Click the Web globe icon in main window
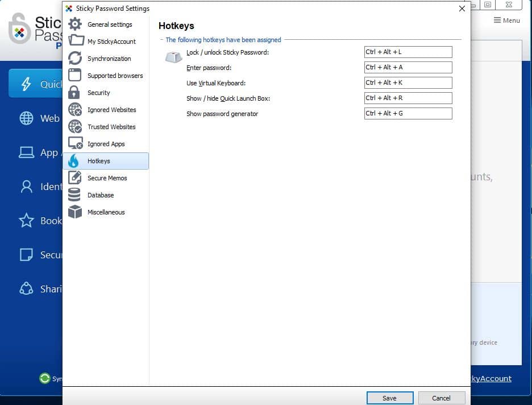 26,118
